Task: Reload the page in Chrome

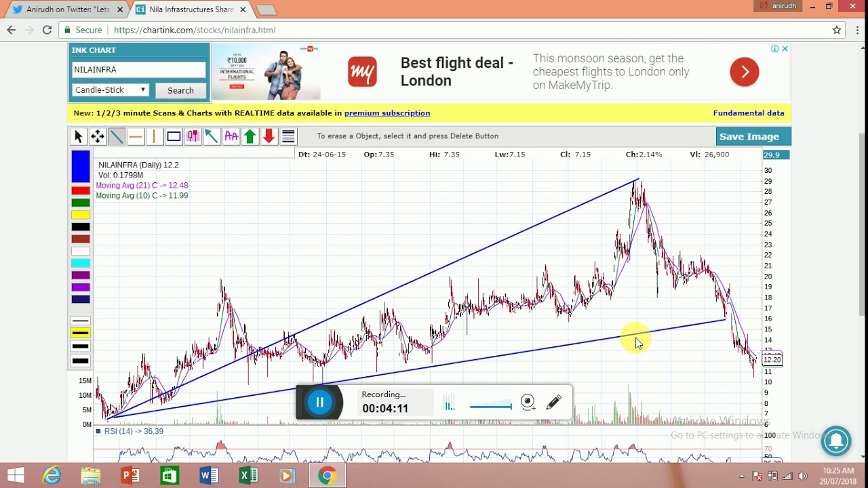Action: tap(47, 30)
